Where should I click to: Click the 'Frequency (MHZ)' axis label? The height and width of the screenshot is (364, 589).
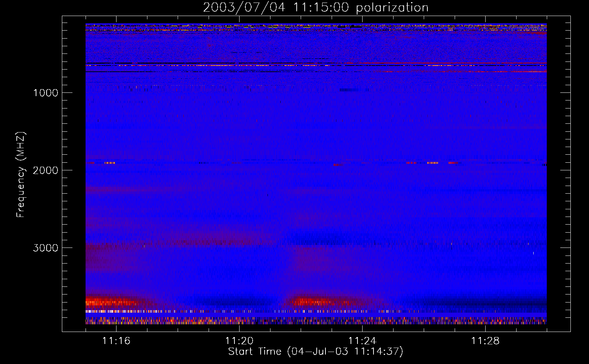(x=21, y=175)
